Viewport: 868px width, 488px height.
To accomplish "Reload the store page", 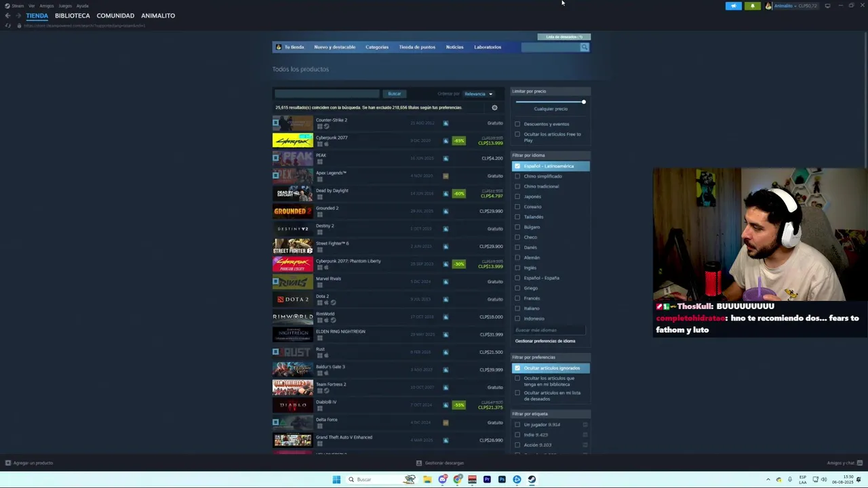I will coord(8,26).
